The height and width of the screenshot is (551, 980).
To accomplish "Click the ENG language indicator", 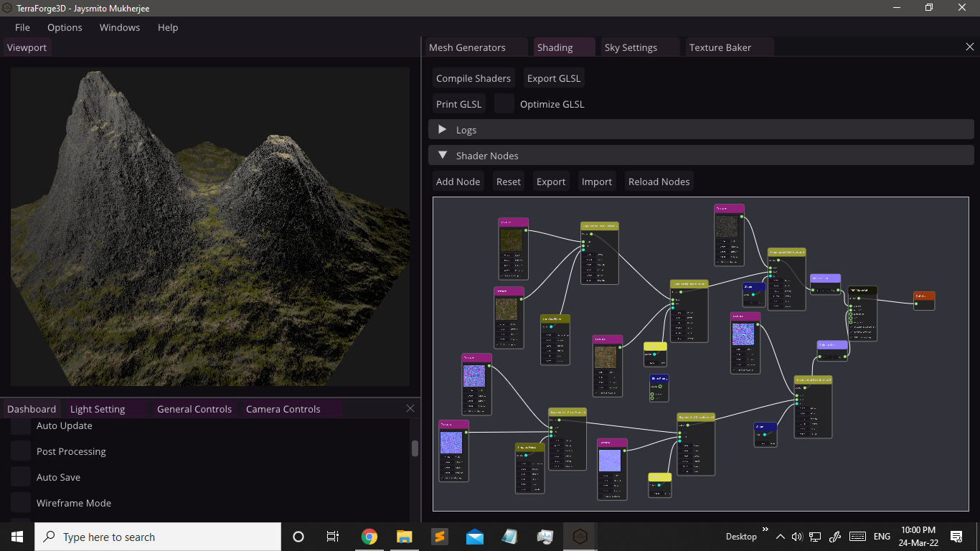I will click(882, 537).
